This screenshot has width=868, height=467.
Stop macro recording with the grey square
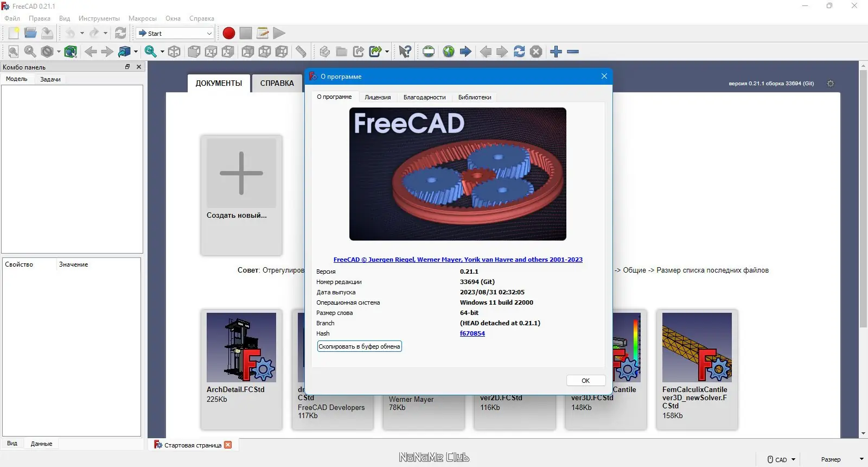pos(246,33)
